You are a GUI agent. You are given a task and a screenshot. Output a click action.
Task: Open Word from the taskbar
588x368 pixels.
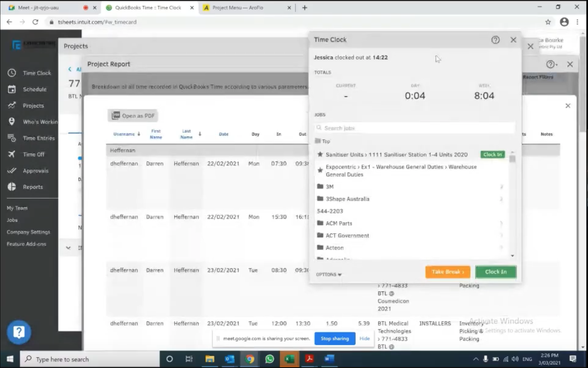(x=329, y=359)
